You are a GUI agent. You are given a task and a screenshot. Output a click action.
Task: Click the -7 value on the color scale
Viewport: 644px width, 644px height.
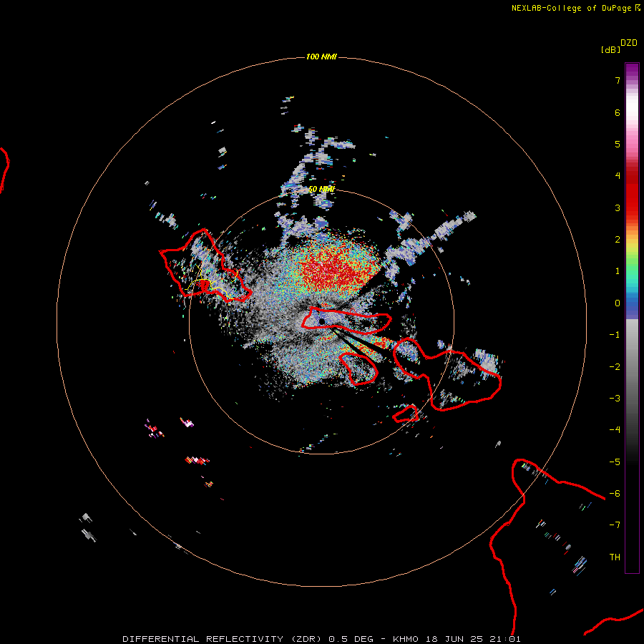pyautogui.click(x=615, y=525)
